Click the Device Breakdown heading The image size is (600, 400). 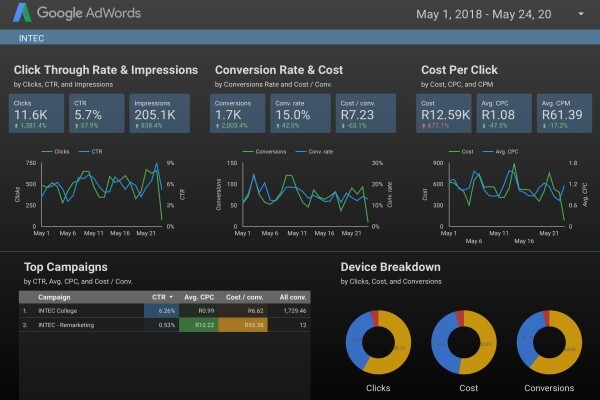(x=390, y=267)
